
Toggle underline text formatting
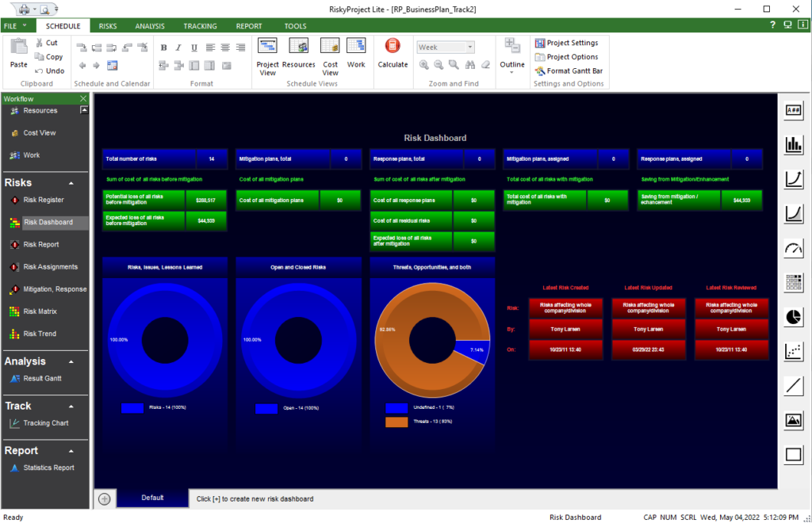(x=193, y=47)
